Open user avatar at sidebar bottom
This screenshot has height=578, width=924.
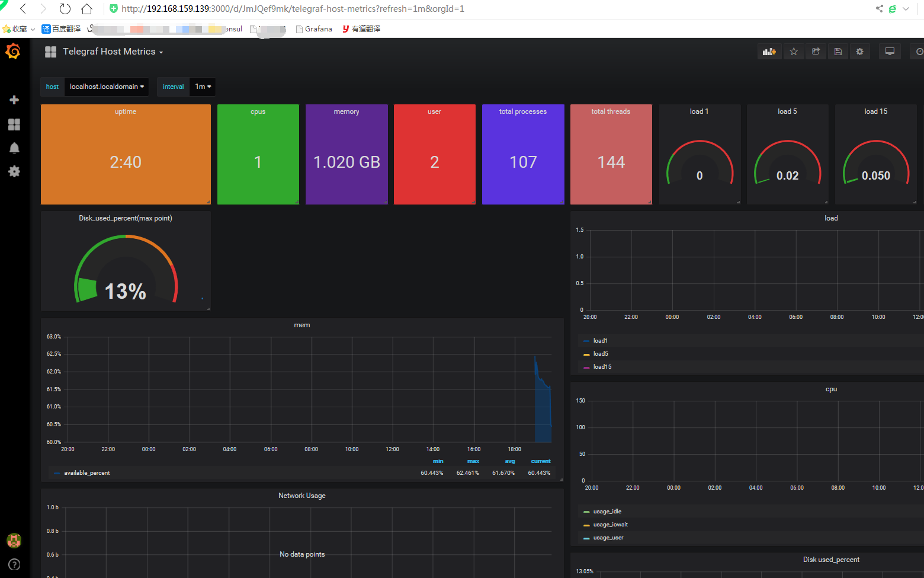14,540
